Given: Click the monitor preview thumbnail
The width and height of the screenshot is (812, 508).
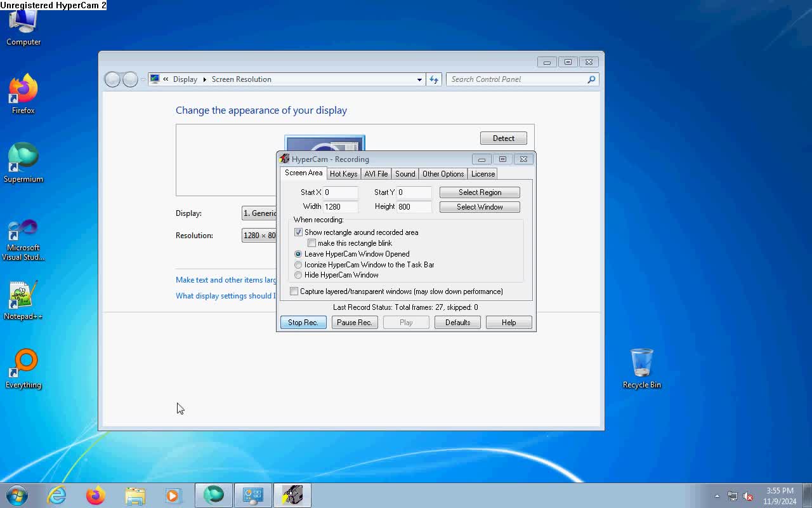Looking at the screenshot, I should pos(325,144).
